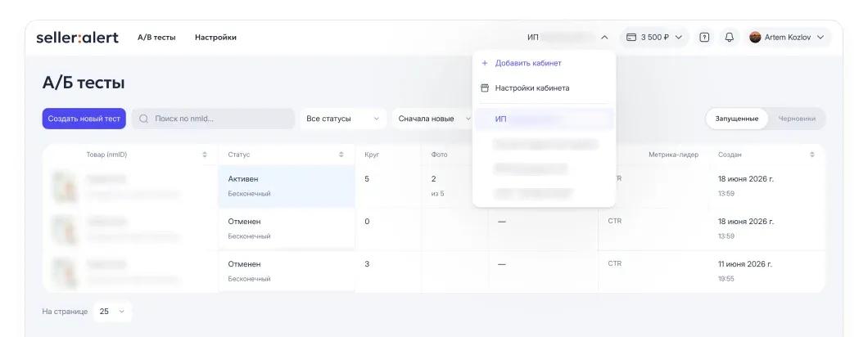Focus the Поиск по nmId search field
This screenshot has width=868, height=337.
[x=213, y=119]
